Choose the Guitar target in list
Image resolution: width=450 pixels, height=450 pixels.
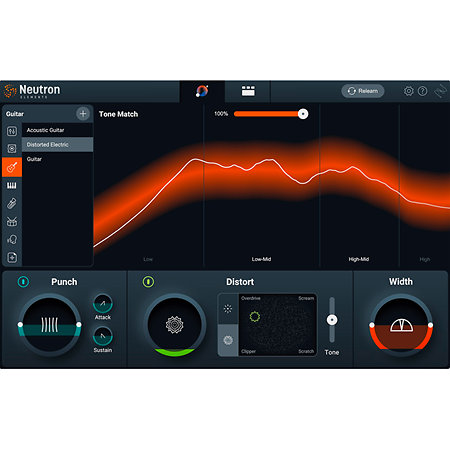click(57, 159)
